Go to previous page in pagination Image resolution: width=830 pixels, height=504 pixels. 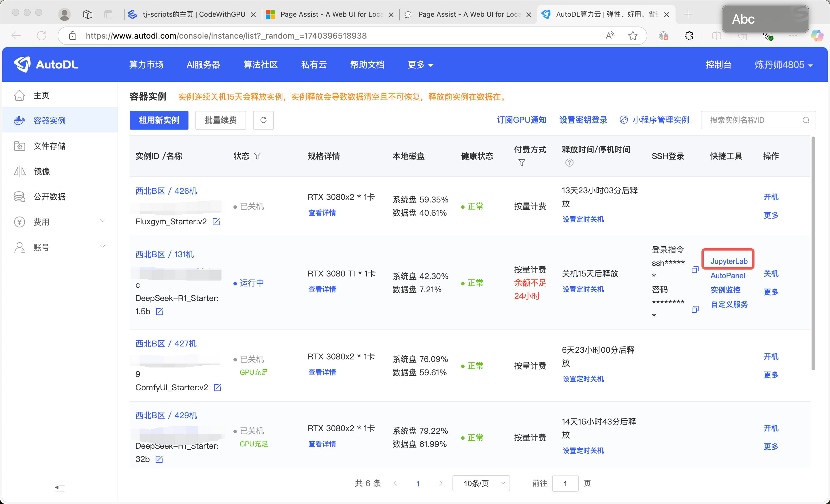pos(395,484)
